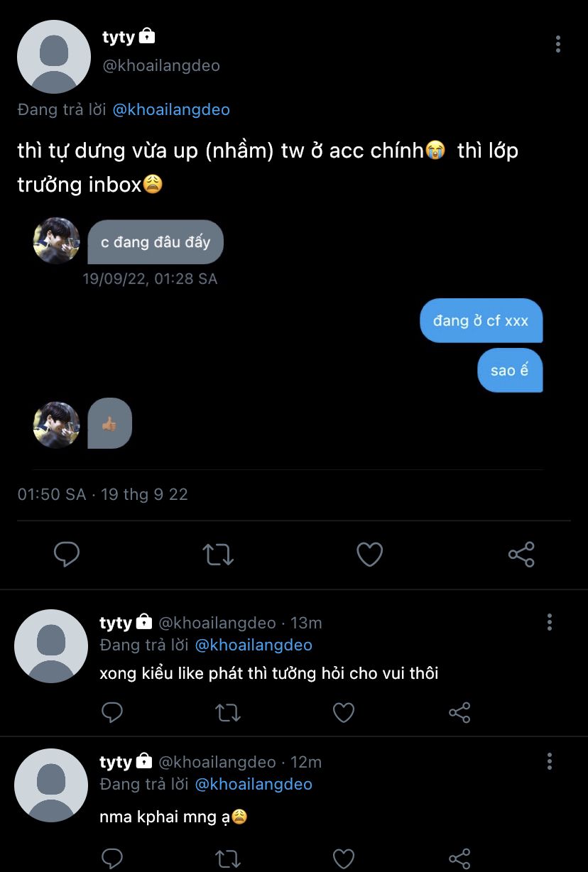
Task: Reply to the 13m-old reply
Action: click(112, 712)
